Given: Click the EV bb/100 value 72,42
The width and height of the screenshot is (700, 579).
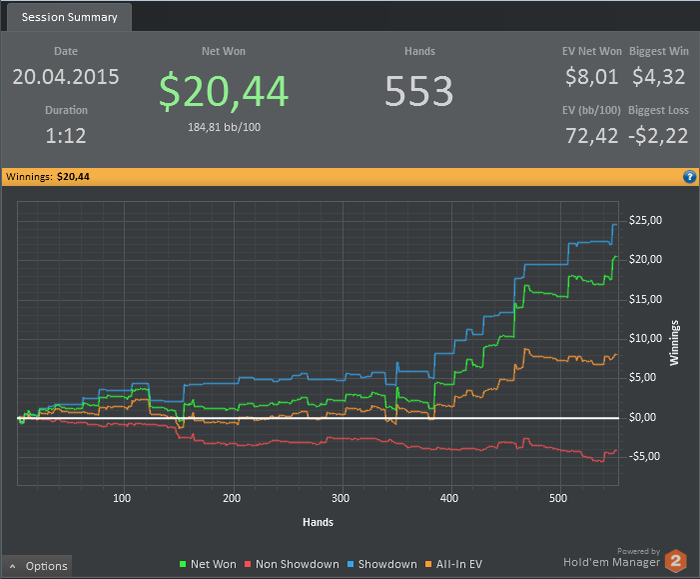Looking at the screenshot, I should [x=592, y=136].
